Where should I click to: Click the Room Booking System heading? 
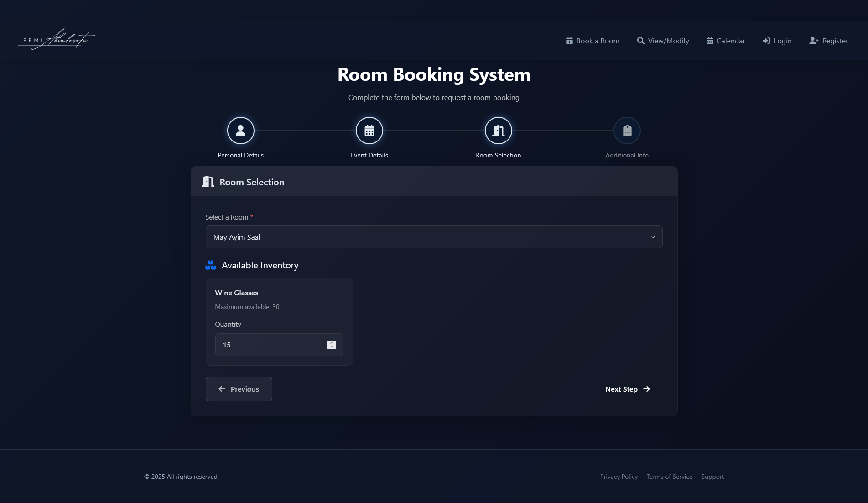pos(434,74)
